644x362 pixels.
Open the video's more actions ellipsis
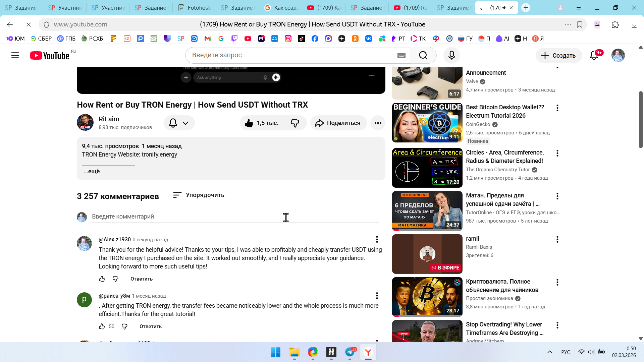click(378, 123)
